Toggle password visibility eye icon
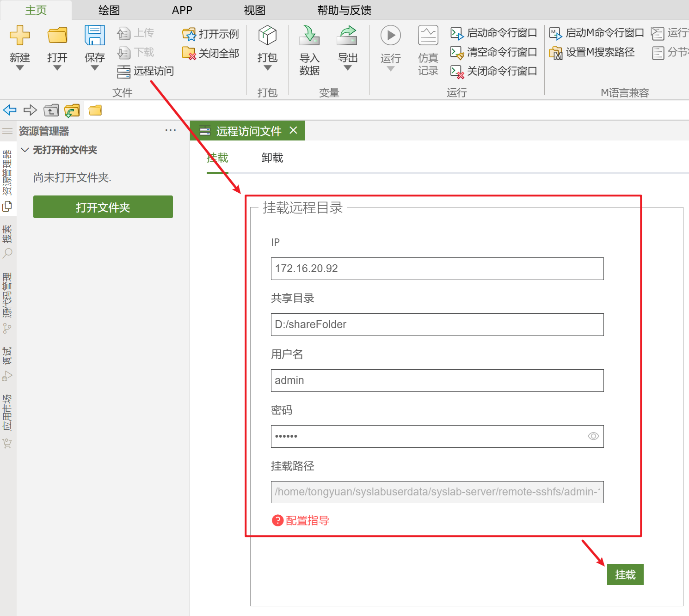 tap(593, 436)
